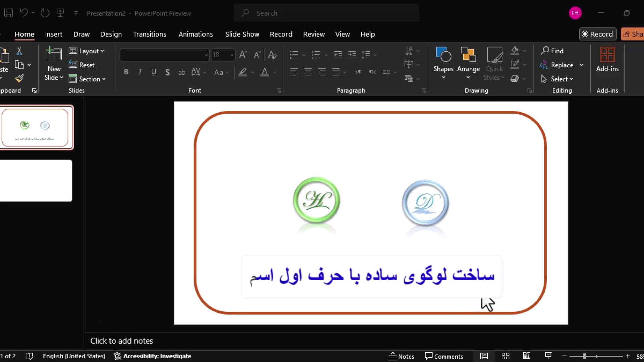This screenshot has width=644, height=362.
Task: Expand the Select dropdown in Editing
Action: (x=562, y=79)
